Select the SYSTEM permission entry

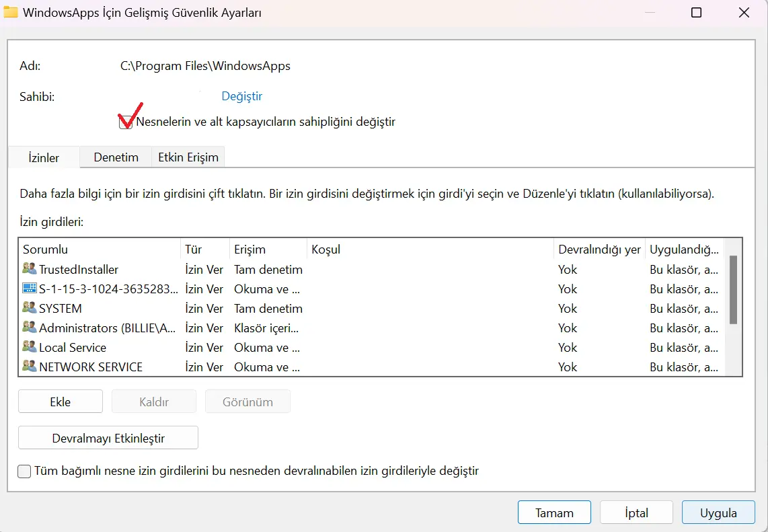point(372,309)
